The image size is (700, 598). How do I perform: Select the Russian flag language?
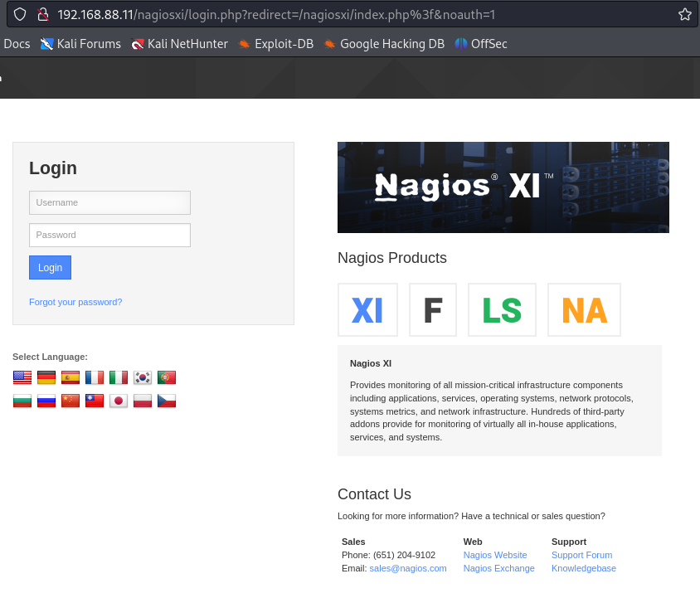(46, 401)
